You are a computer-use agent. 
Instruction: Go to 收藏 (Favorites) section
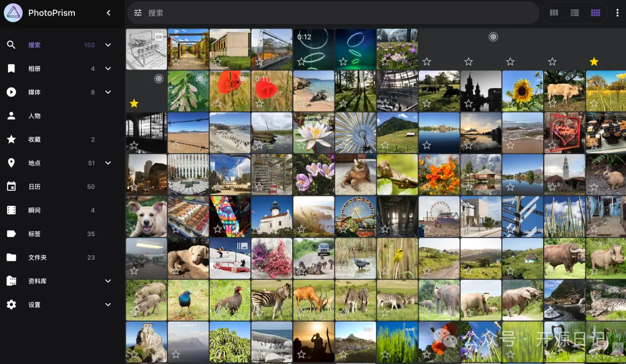(35, 140)
